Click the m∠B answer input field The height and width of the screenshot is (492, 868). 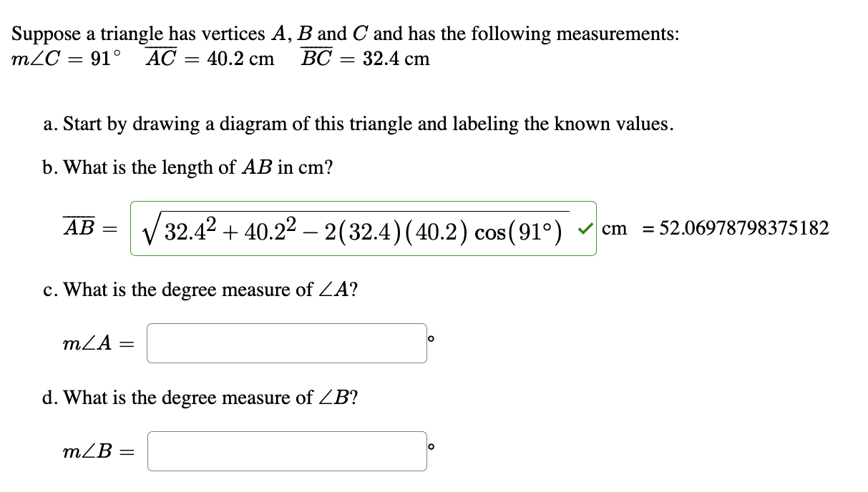[x=286, y=451]
